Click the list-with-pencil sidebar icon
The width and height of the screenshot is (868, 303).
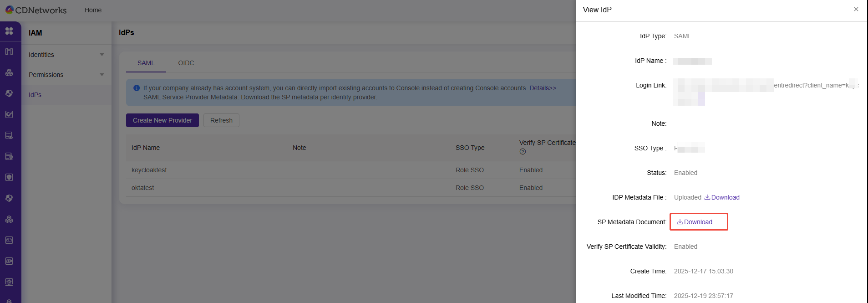click(x=9, y=156)
